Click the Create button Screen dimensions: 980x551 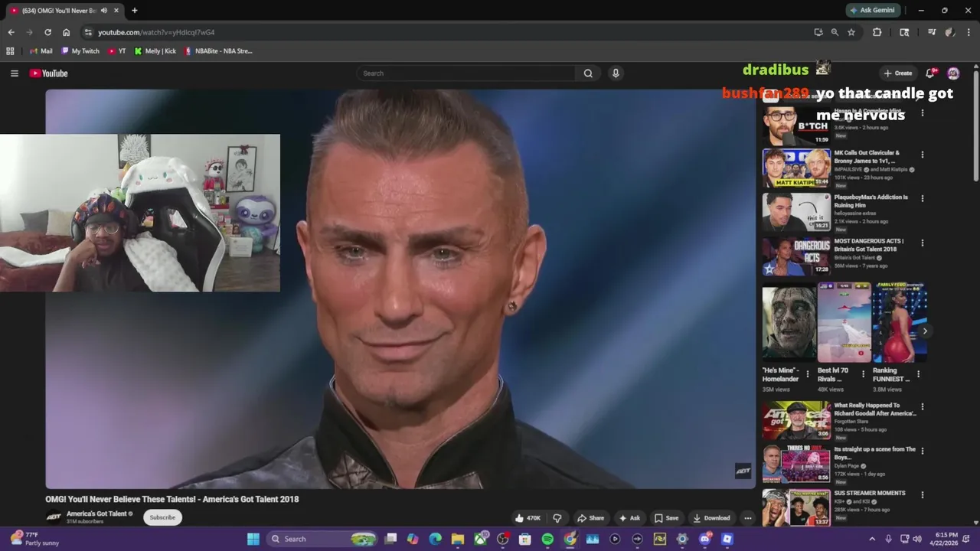coord(898,73)
